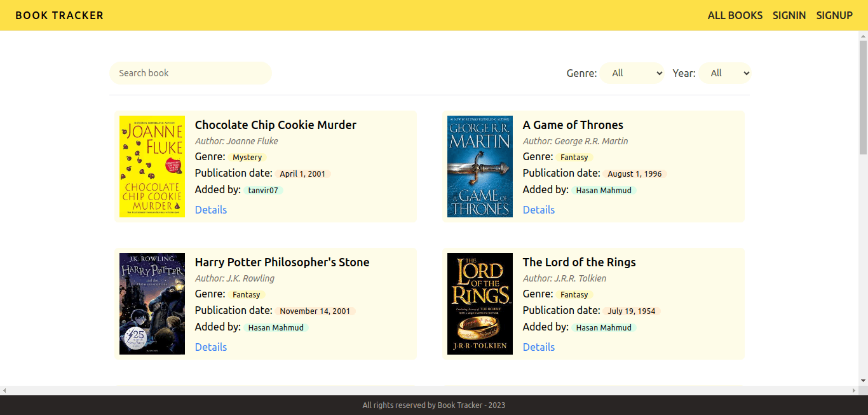Click the Harry Potter Philosopher's Stone title
Image resolution: width=868 pixels, height=415 pixels.
pos(282,262)
